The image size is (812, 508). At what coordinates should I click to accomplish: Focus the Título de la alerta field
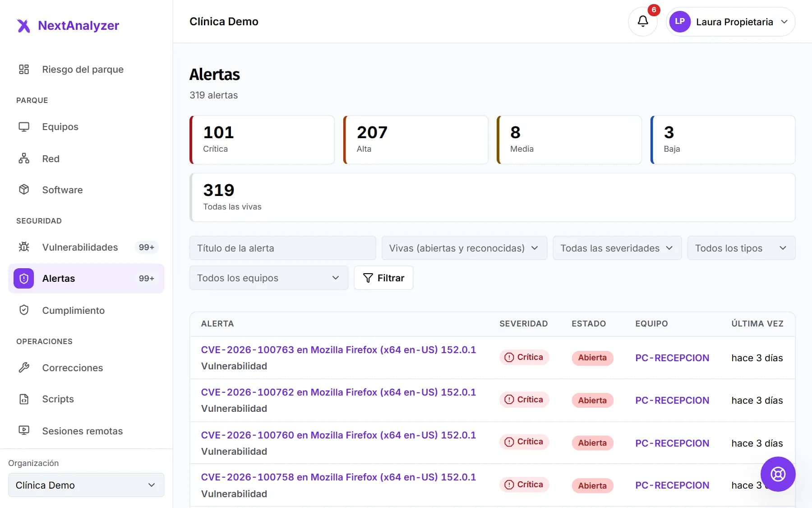(x=283, y=248)
